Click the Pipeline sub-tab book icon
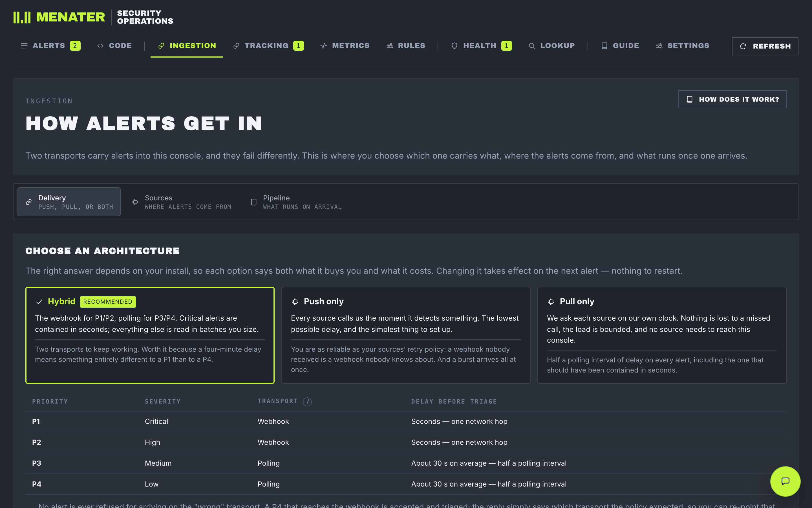Screen dimensions: 812x508 point(254,202)
